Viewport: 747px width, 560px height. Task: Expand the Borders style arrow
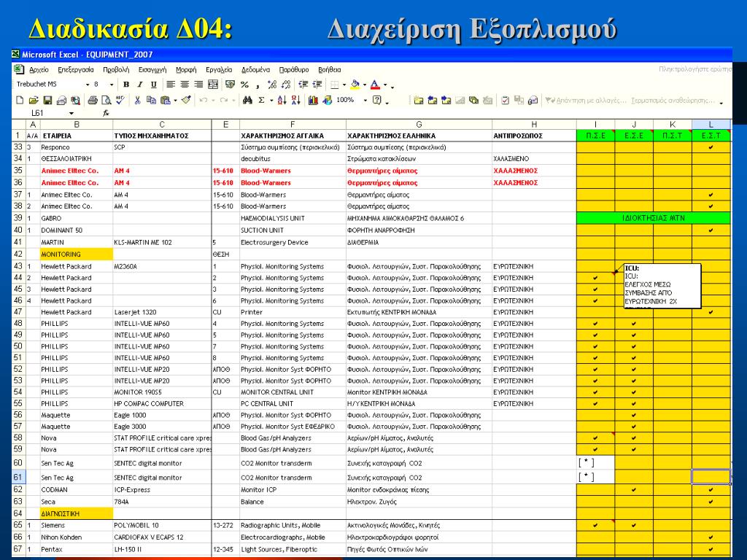(x=344, y=85)
